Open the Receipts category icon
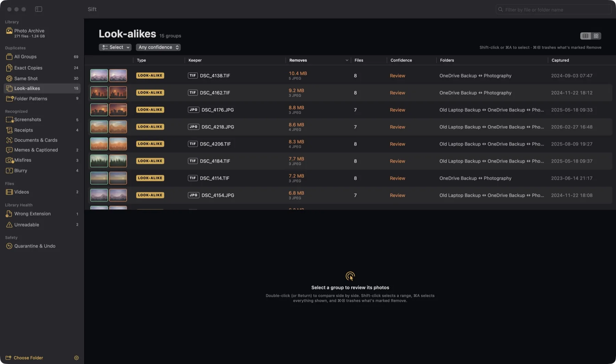 (9, 130)
